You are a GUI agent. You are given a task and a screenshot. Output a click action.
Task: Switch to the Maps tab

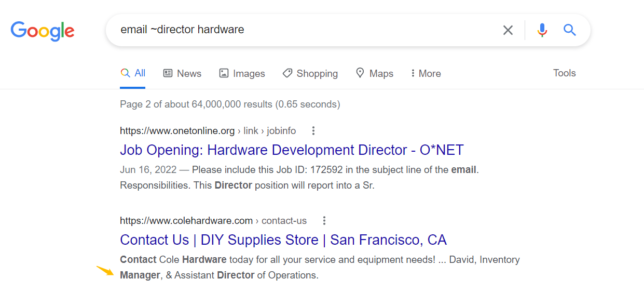[x=374, y=74]
